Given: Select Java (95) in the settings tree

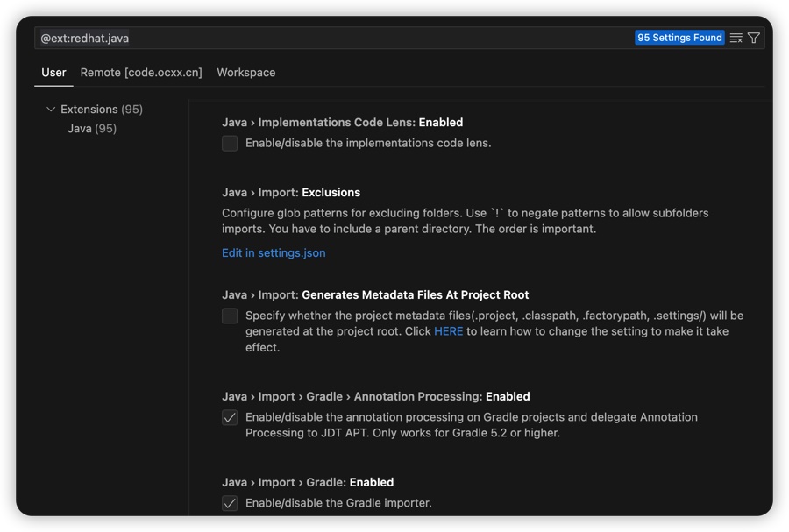Looking at the screenshot, I should (92, 129).
